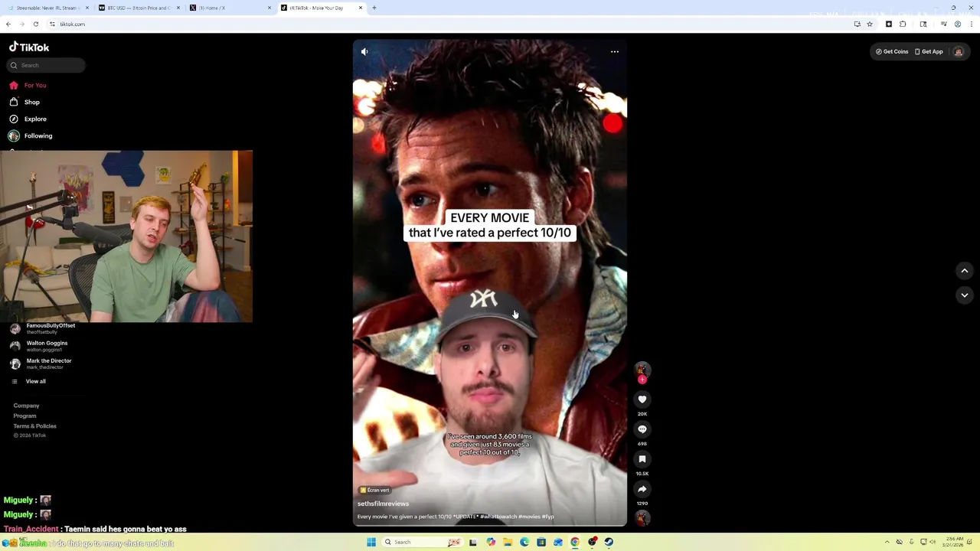Like the video with the heart icon
The width and height of the screenshot is (980, 551).
(x=642, y=399)
